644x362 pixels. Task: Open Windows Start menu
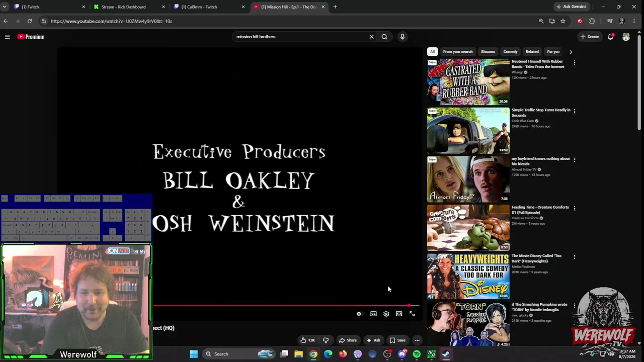194,354
